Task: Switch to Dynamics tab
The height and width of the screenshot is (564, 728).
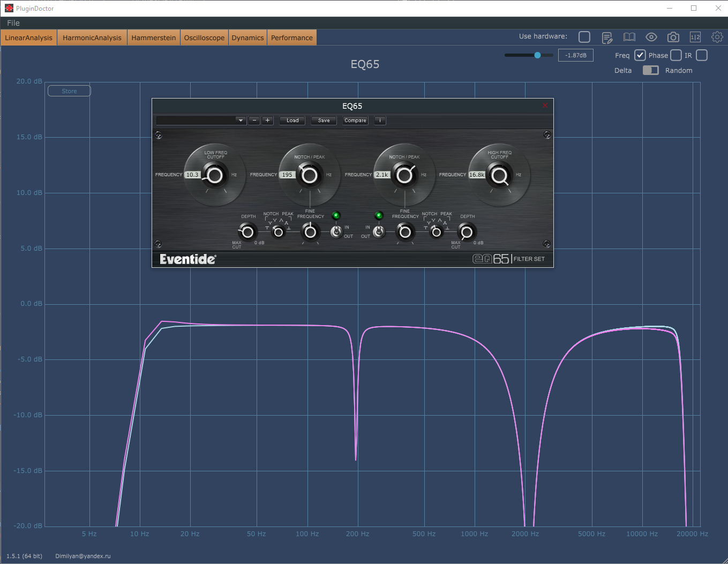Action: click(x=247, y=37)
